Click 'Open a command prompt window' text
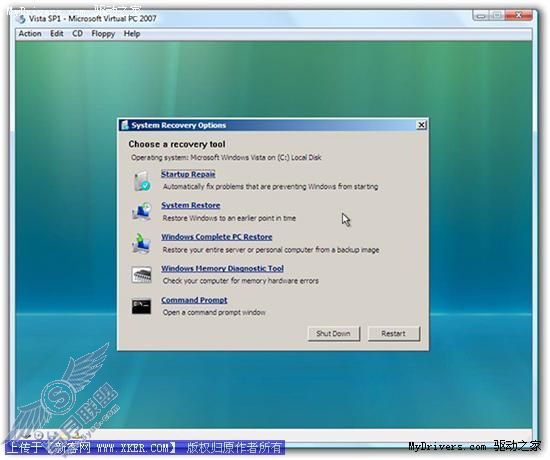550x460 pixels. click(x=214, y=312)
